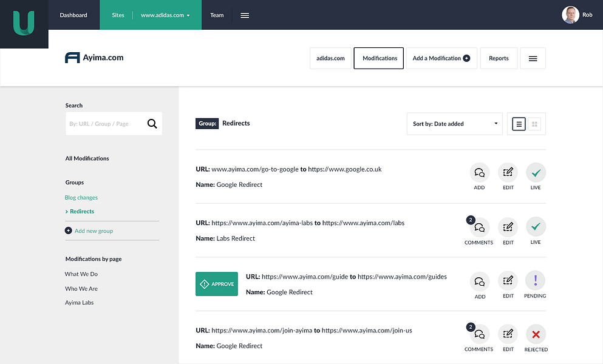Focus the URL / Group / Page search field

pyautogui.click(x=106, y=124)
